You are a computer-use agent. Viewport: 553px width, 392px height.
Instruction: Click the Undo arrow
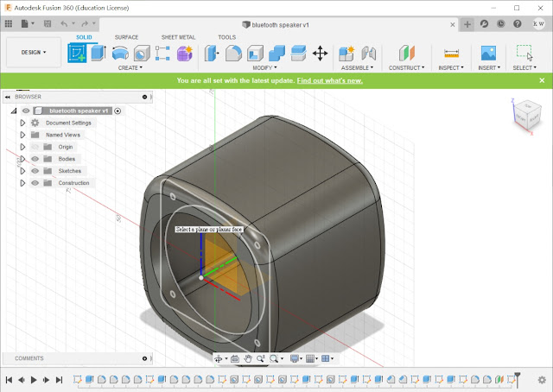64,23
